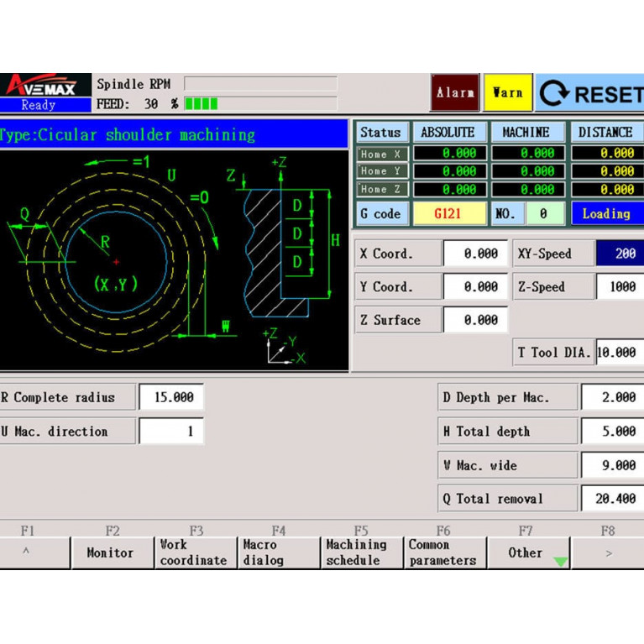Select the T Tool DIA. field
The width and height of the screenshot is (644, 644).
(x=620, y=352)
